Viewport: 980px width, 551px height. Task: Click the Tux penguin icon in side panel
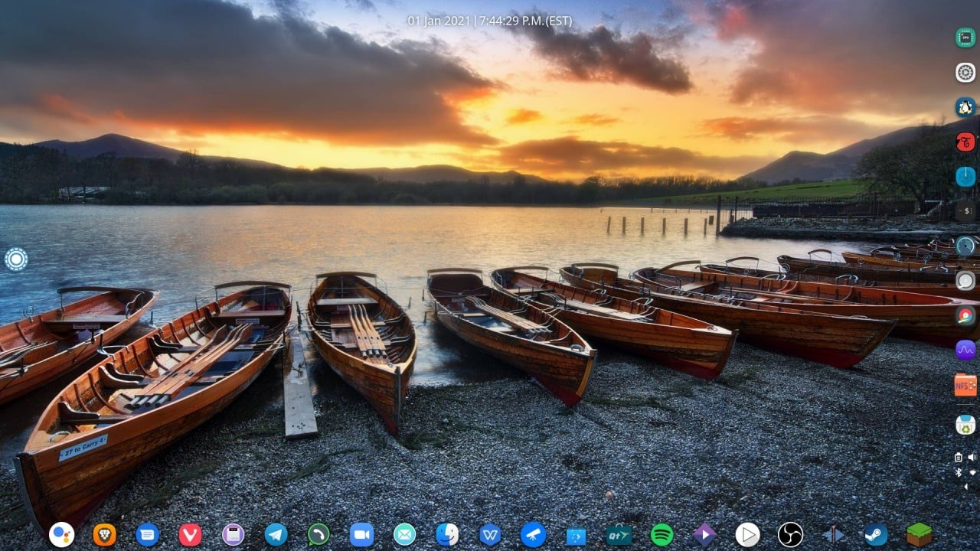(965, 107)
